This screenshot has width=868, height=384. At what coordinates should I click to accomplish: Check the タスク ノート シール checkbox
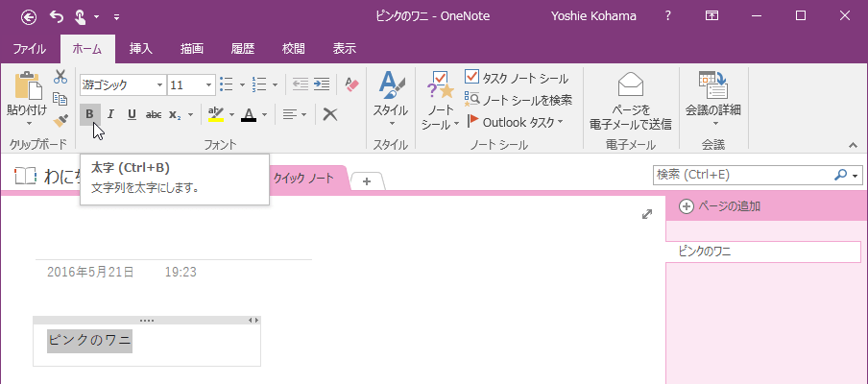pyautogui.click(x=471, y=77)
